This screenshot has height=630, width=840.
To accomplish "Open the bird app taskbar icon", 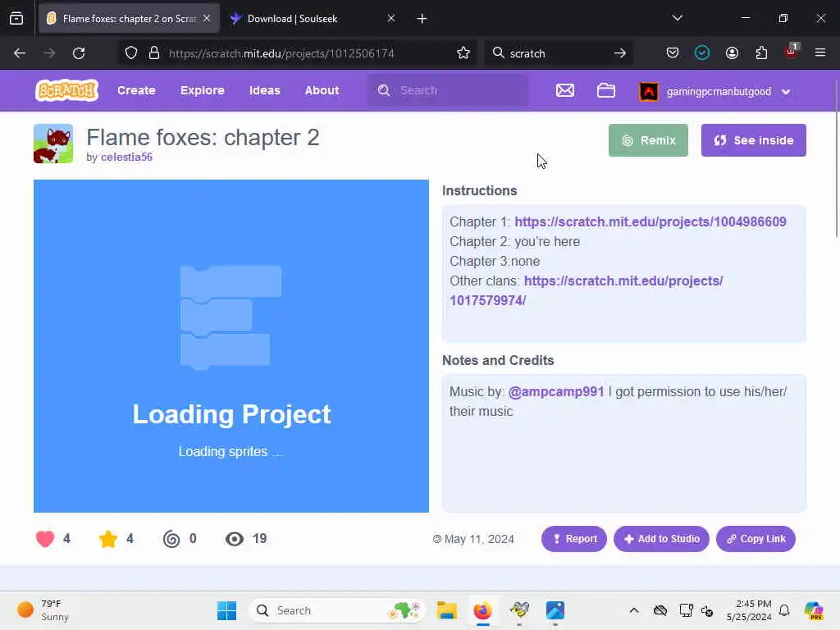I will point(519,610).
